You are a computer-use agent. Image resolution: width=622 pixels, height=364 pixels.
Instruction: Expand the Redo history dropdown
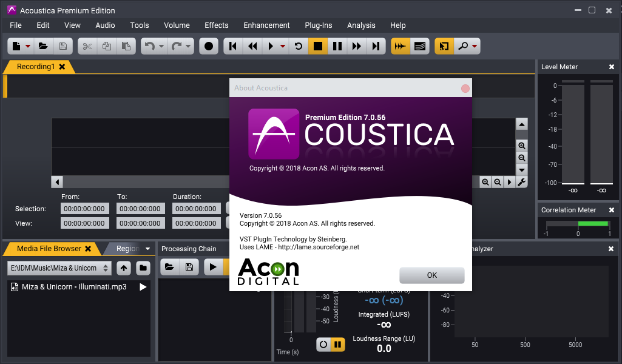(x=188, y=46)
